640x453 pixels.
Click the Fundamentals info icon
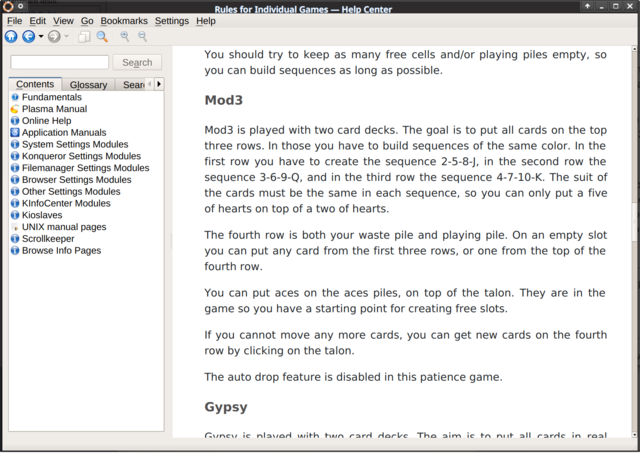(15, 97)
